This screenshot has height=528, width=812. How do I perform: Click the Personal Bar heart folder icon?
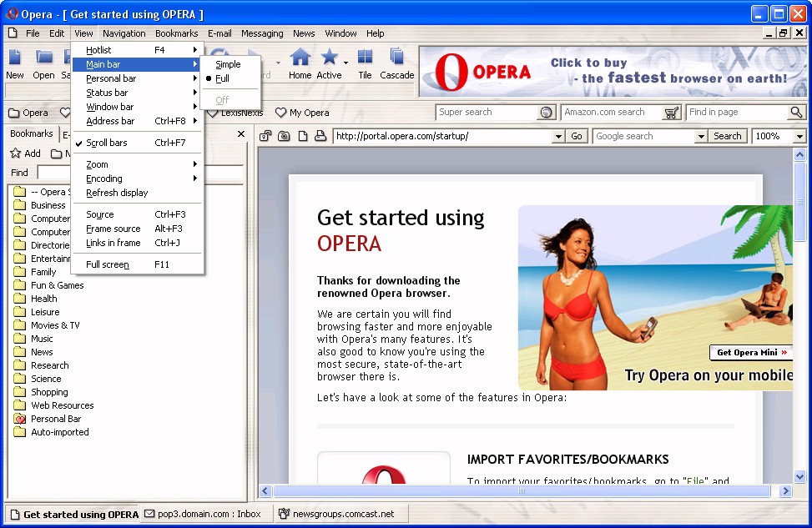20,419
